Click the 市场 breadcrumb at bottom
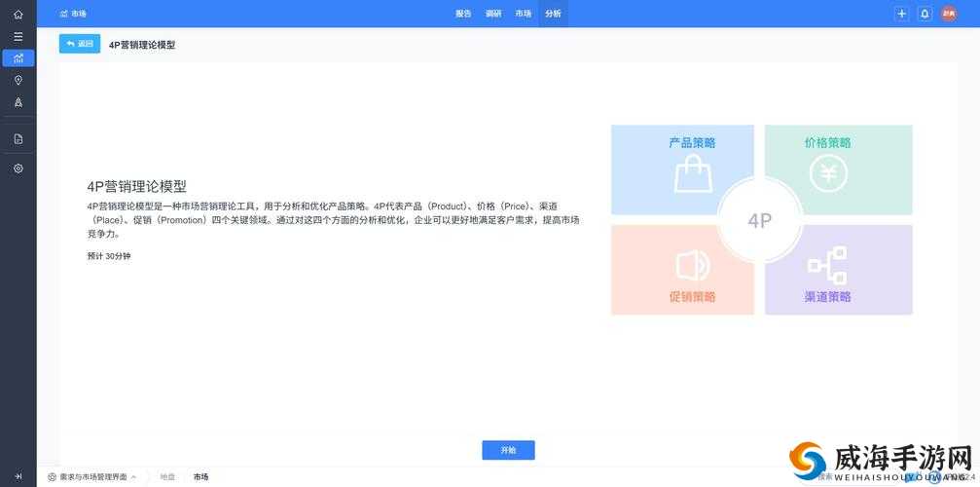Screen dimensions: 980x487 pyautogui.click(x=200, y=477)
